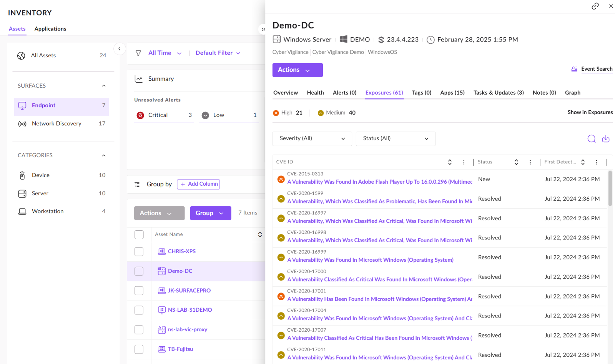
Task: Click the Device category icon
Action: pyautogui.click(x=22, y=176)
